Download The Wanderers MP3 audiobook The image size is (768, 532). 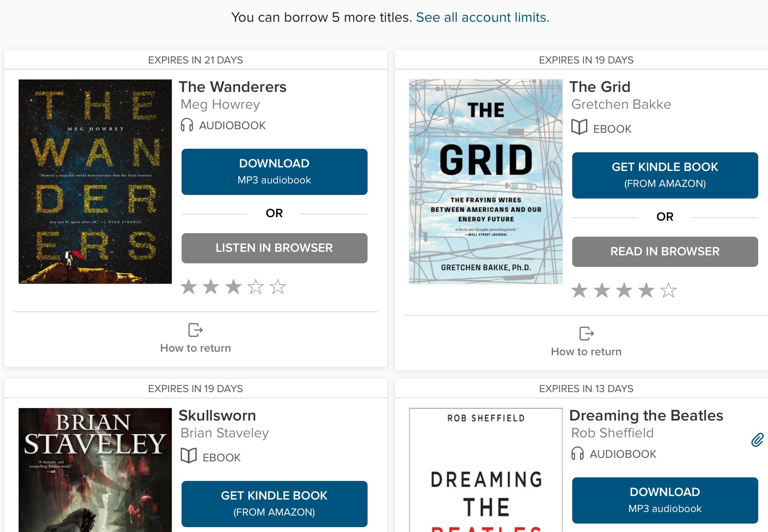coord(274,172)
